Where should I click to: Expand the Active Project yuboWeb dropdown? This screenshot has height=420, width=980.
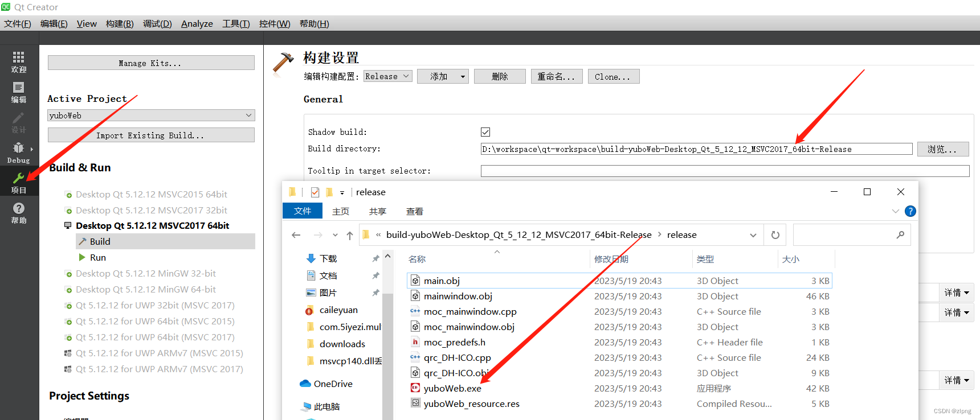coord(151,116)
